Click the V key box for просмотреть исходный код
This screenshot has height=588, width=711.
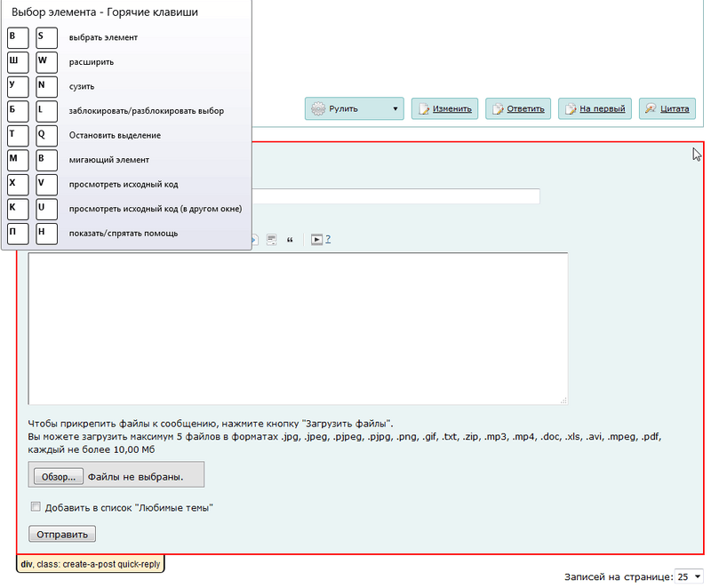[x=47, y=185]
